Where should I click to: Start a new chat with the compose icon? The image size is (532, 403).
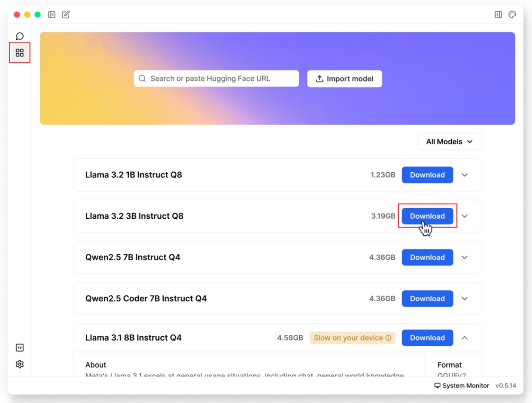click(65, 15)
